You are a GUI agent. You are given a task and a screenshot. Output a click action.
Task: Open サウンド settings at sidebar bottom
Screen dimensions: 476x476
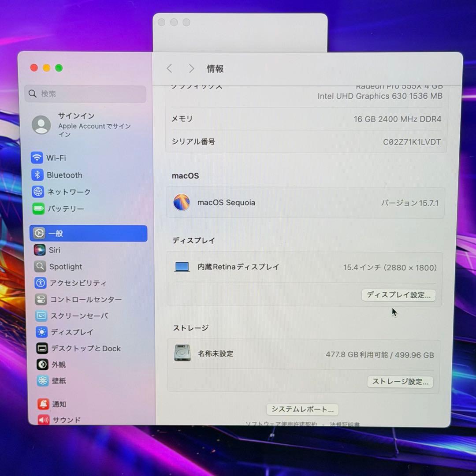(66, 420)
